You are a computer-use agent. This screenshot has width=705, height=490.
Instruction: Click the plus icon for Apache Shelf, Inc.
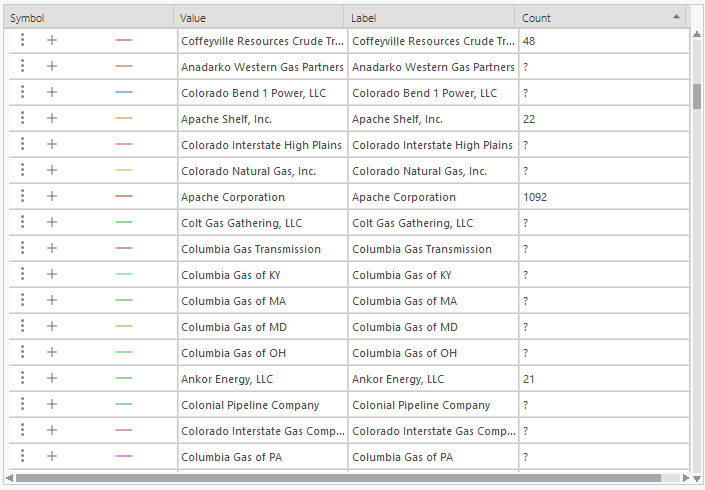(52, 118)
